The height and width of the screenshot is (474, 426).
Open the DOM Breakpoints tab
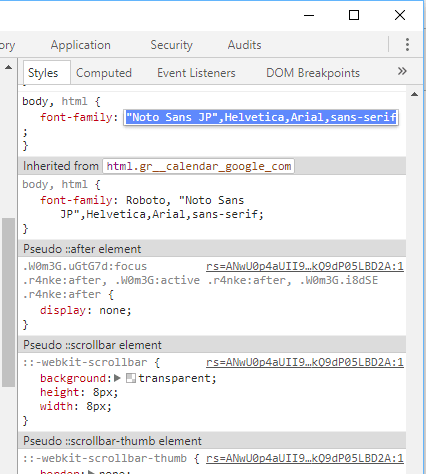[313, 73]
